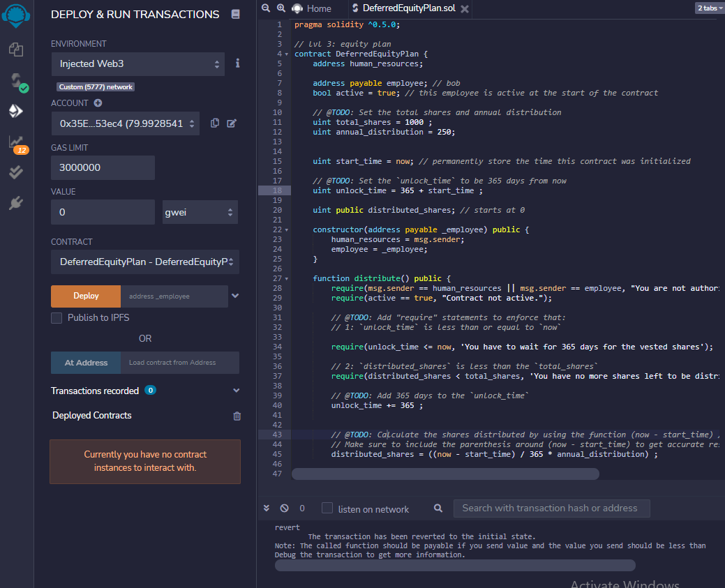Click the pragma solidity ^0.5.0 line
Viewport: 725px width, 588px height.
(x=347, y=24)
